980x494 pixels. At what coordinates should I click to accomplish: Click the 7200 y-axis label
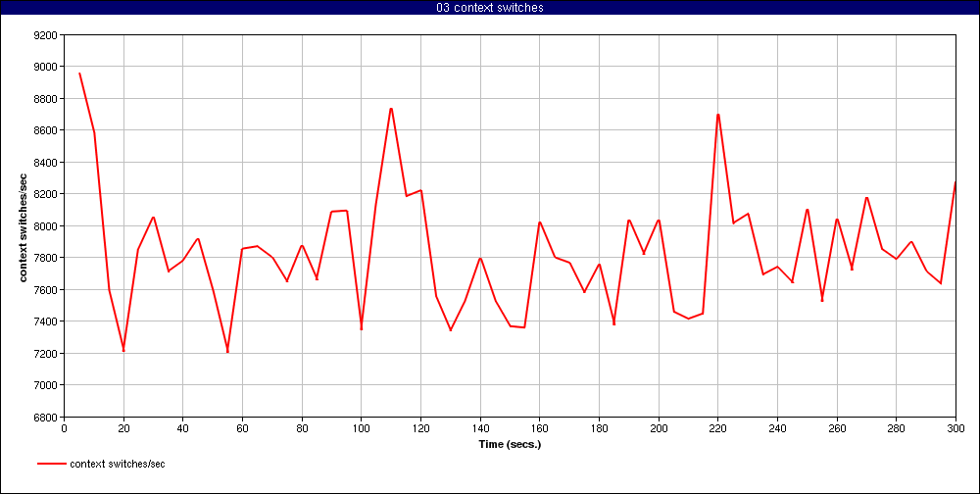tap(47, 354)
